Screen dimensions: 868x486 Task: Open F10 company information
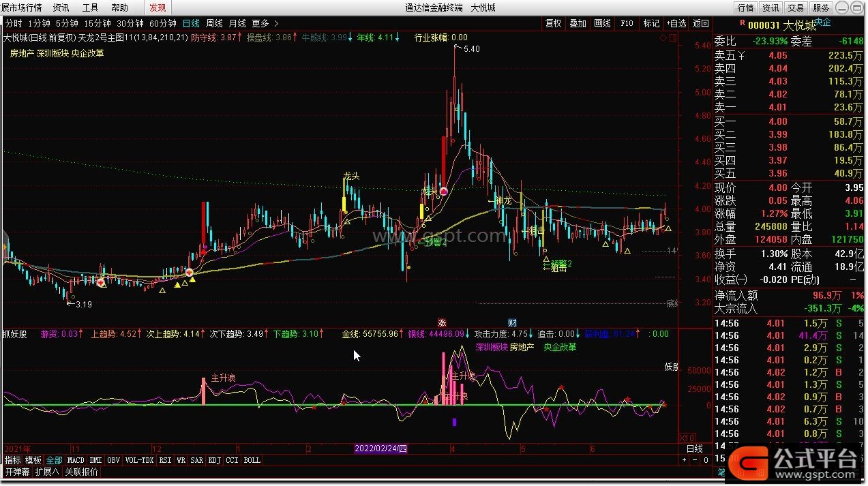[x=627, y=23]
